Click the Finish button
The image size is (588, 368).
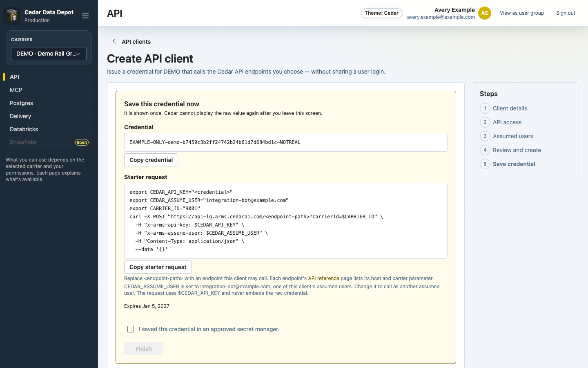click(x=144, y=349)
